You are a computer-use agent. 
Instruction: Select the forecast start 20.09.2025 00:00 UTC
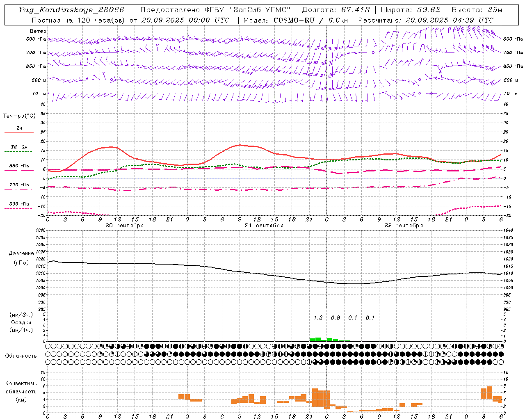click(x=185, y=20)
